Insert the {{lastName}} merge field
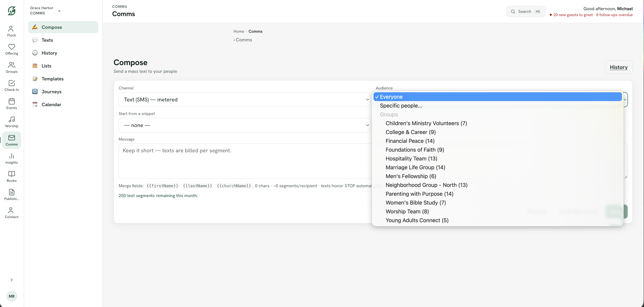The width and height of the screenshot is (644, 307). coord(197,186)
